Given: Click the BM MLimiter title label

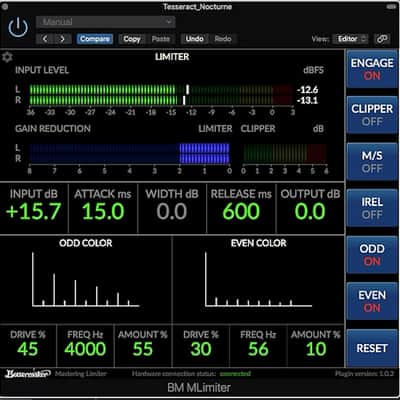Looking at the screenshot, I should tap(199, 388).
